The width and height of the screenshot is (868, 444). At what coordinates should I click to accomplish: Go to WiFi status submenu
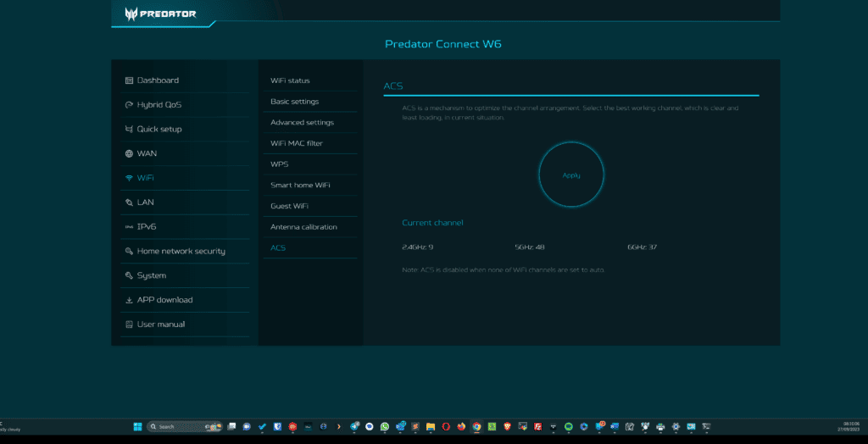click(290, 80)
